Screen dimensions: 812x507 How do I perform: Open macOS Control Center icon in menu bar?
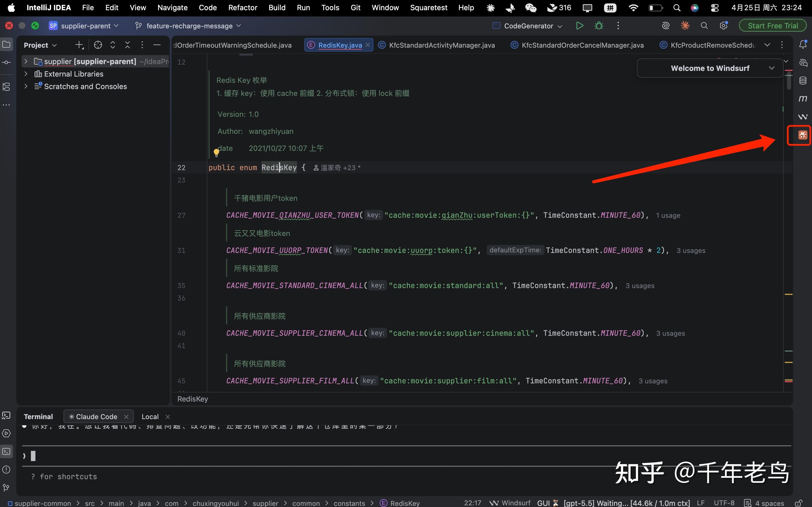(715, 8)
